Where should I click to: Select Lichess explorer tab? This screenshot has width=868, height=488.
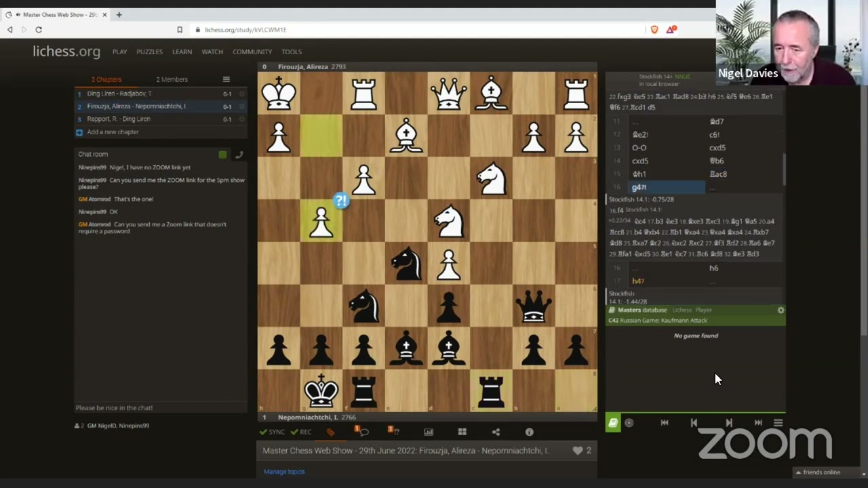coord(682,310)
